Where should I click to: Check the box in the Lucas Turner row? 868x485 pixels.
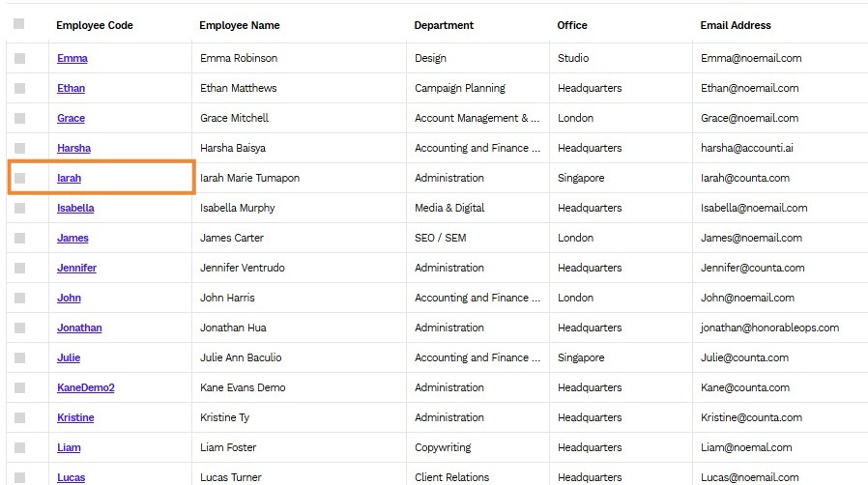tap(20, 477)
